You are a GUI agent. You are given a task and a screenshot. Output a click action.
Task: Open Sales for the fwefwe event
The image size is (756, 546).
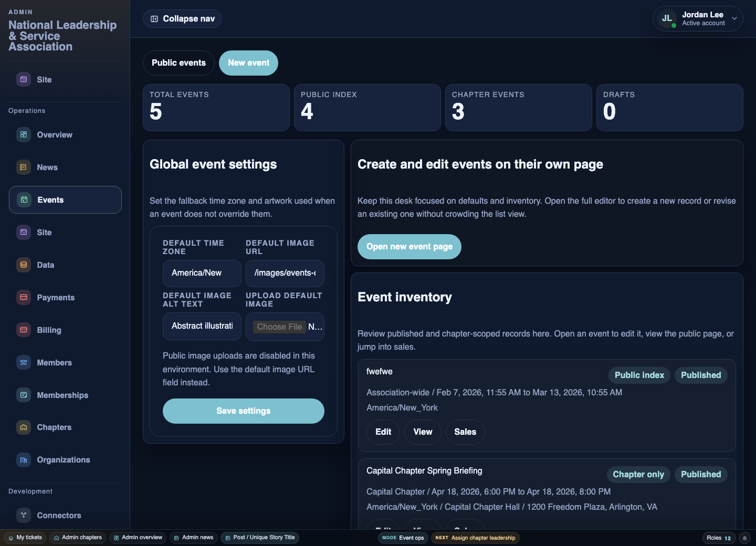coord(465,432)
